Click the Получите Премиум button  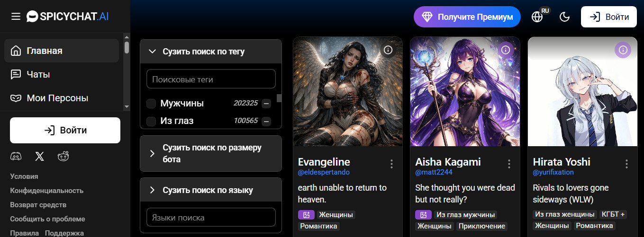(467, 17)
